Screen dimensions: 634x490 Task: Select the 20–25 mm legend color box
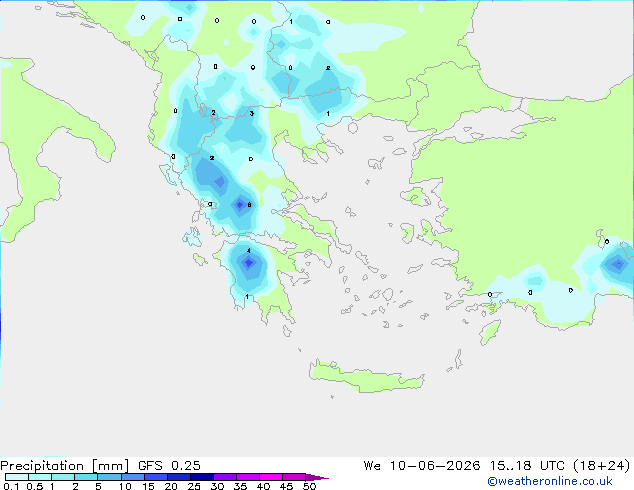[179, 477]
